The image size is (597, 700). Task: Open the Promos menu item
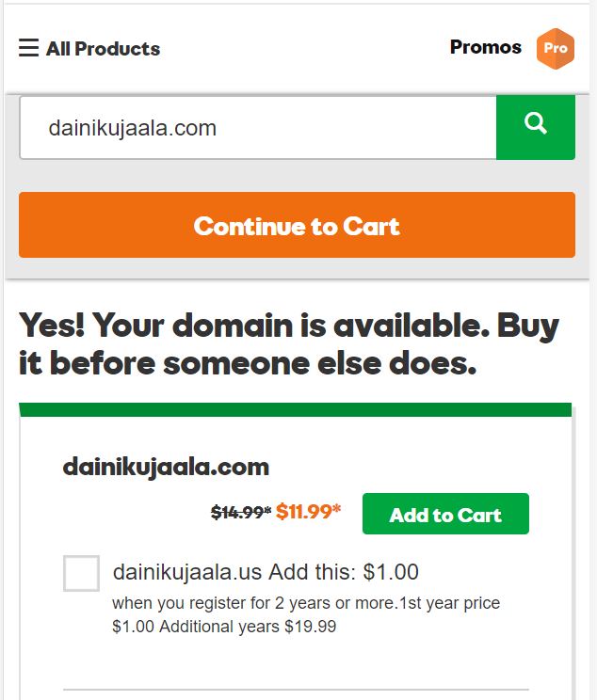point(485,47)
